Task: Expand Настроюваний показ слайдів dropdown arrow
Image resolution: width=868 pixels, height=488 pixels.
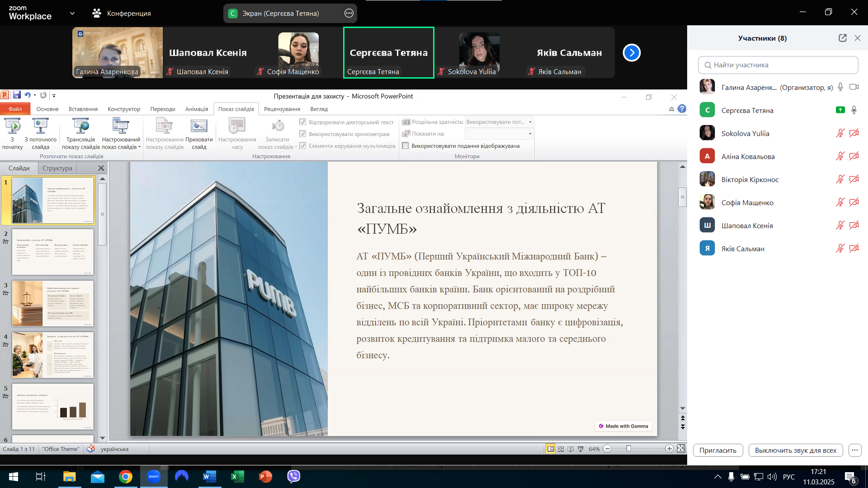Action: (x=139, y=147)
